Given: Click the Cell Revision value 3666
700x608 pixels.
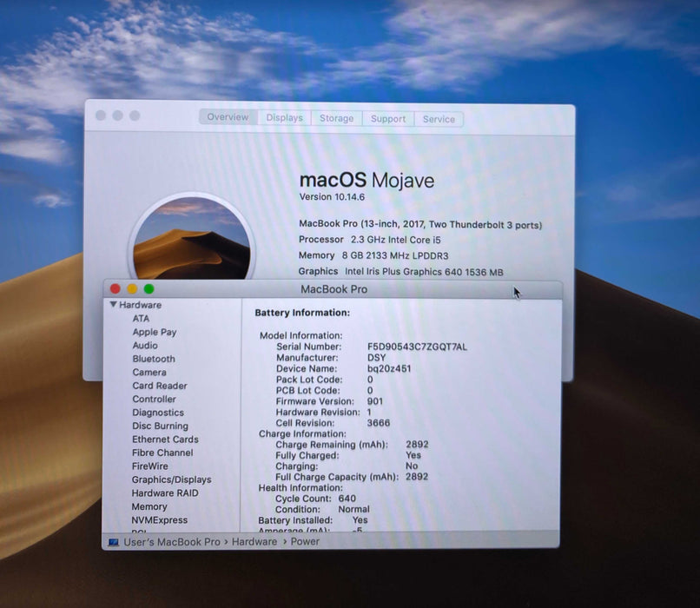Looking at the screenshot, I should click(379, 423).
